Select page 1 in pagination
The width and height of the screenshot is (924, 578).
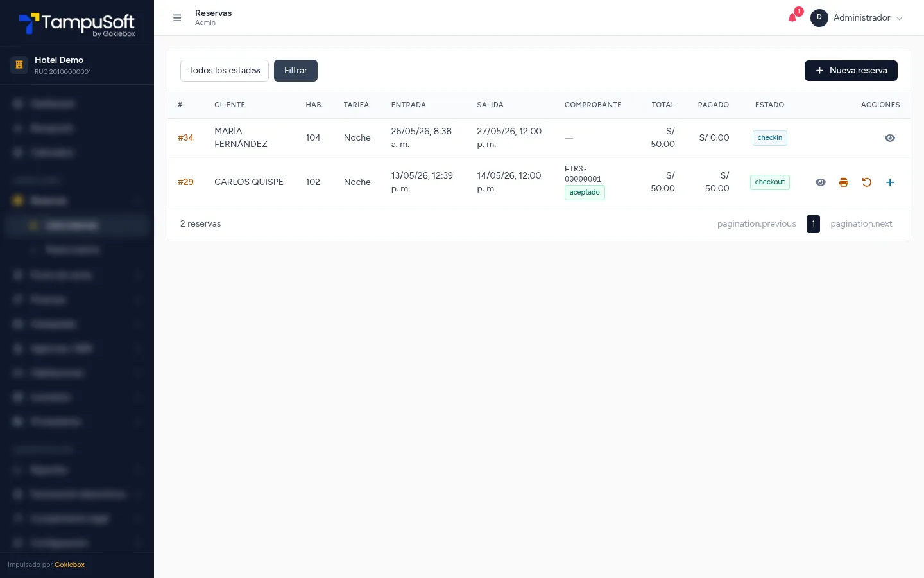pyautogui.click(x=813, y=224)
